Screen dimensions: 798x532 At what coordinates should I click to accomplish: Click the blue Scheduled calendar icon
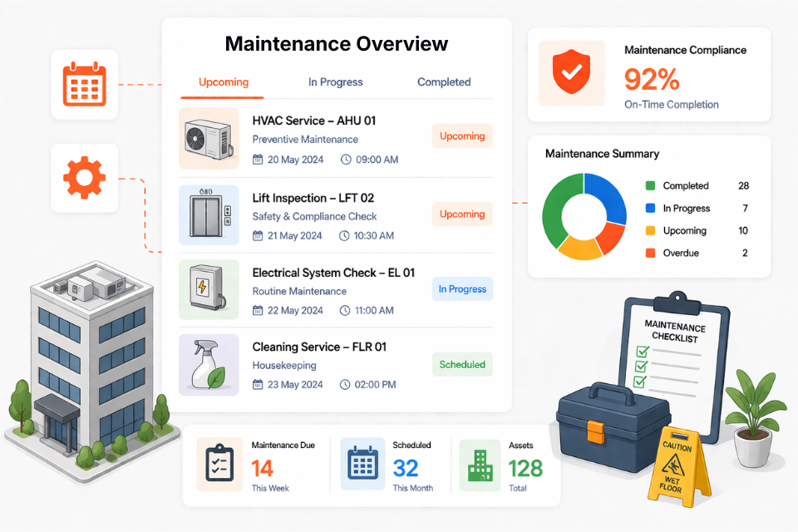click(x=363, y=465)
